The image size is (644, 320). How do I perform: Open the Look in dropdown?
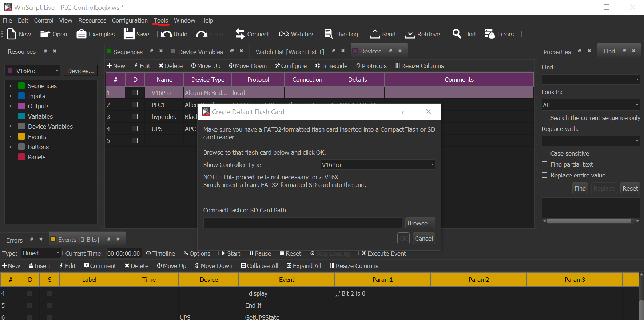click(591, 105)
